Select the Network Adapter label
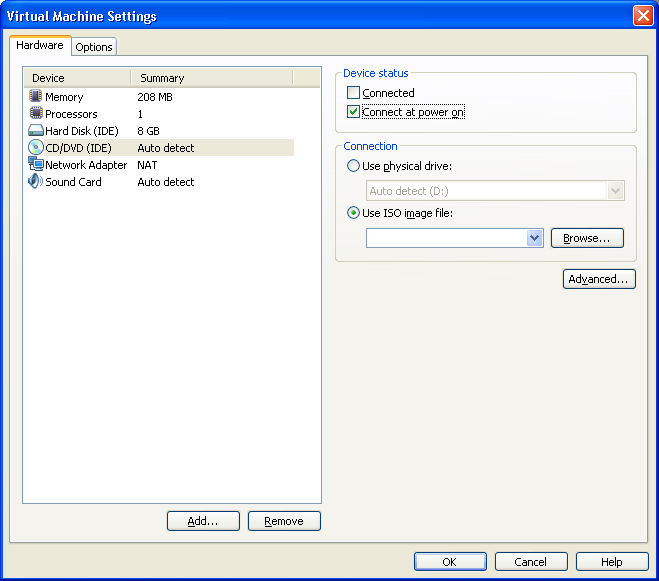659x581 pixels. point(86,165)
